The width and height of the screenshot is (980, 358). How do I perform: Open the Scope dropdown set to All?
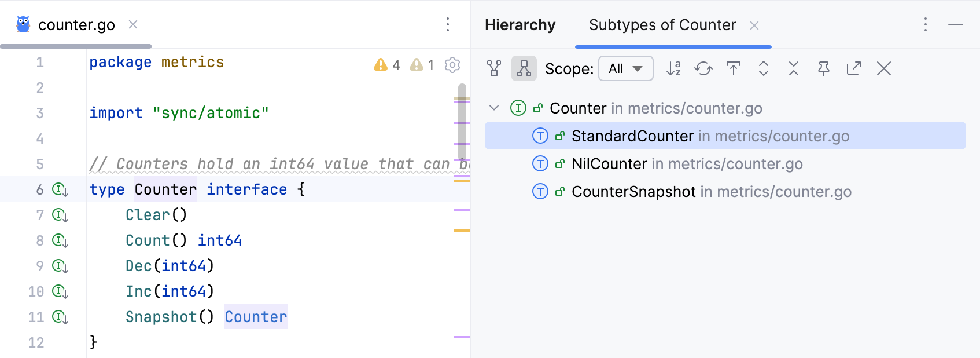626,69
